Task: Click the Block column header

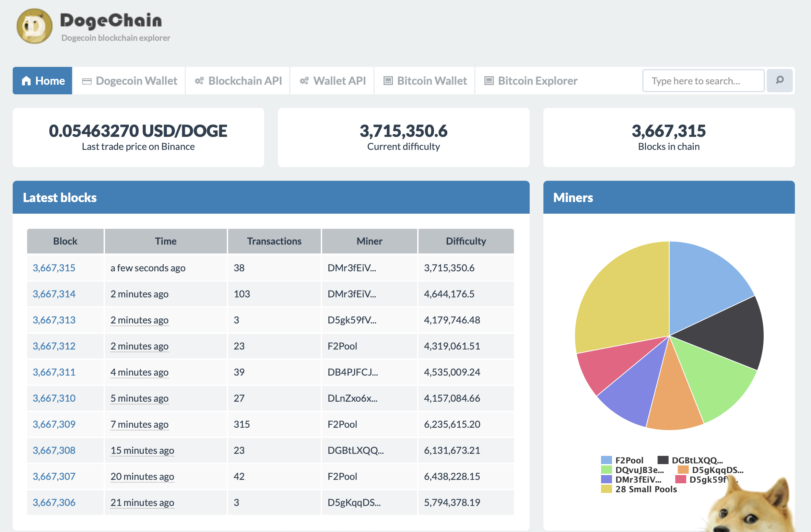Action: pyautogui.click(x=65, y=241)
